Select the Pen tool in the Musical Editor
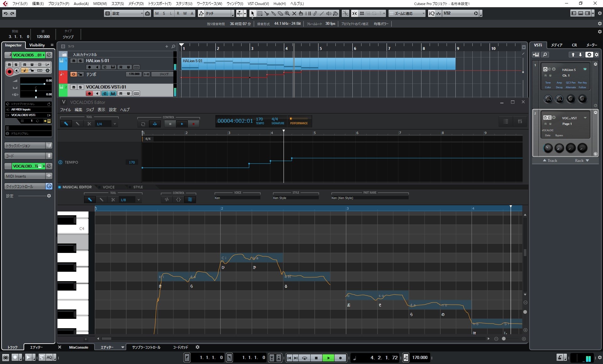The image size is (603, 364). pos(90,200)
